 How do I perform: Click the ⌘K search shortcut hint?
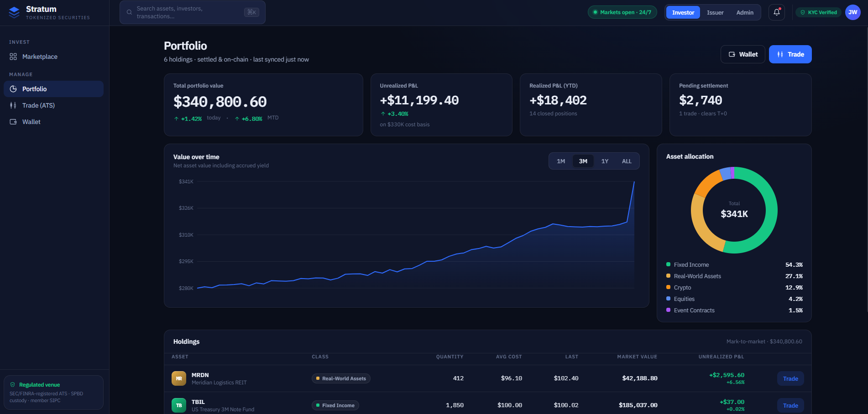tap(251, 12)
